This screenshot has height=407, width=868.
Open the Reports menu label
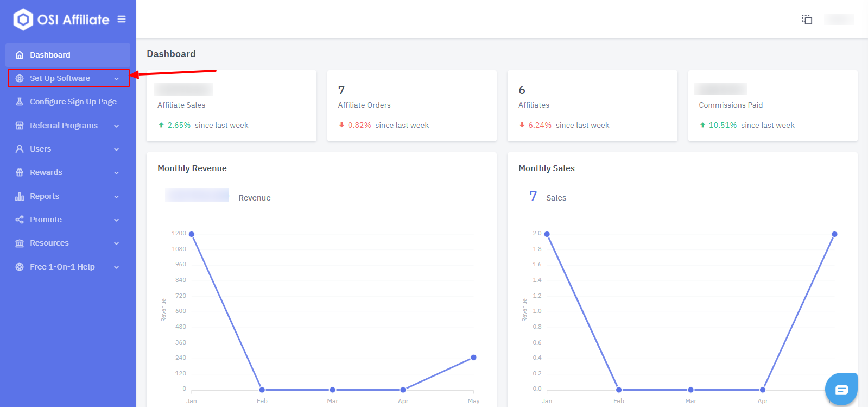pyautogui.click(x=45, y=196)
